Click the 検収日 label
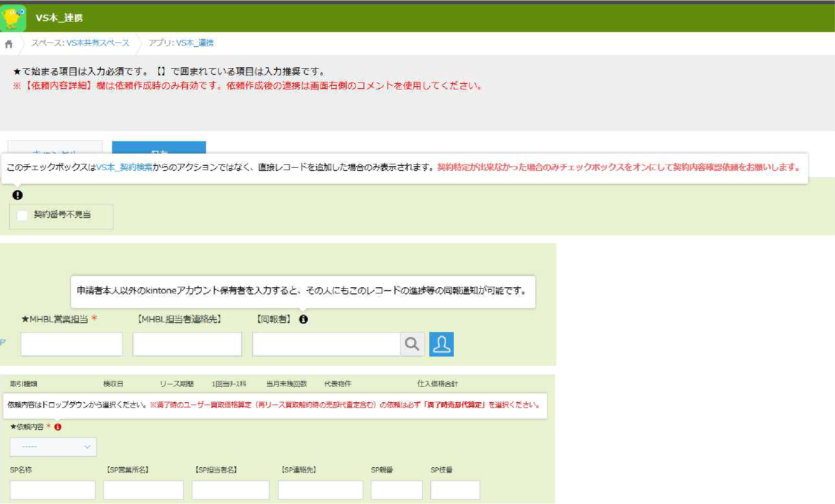 113,384
